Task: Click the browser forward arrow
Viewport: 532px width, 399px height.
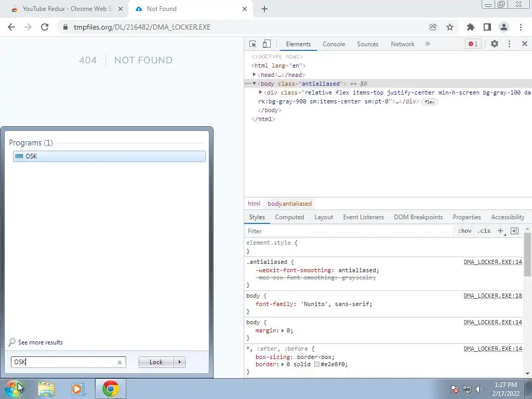Action: tap(28, 27)
